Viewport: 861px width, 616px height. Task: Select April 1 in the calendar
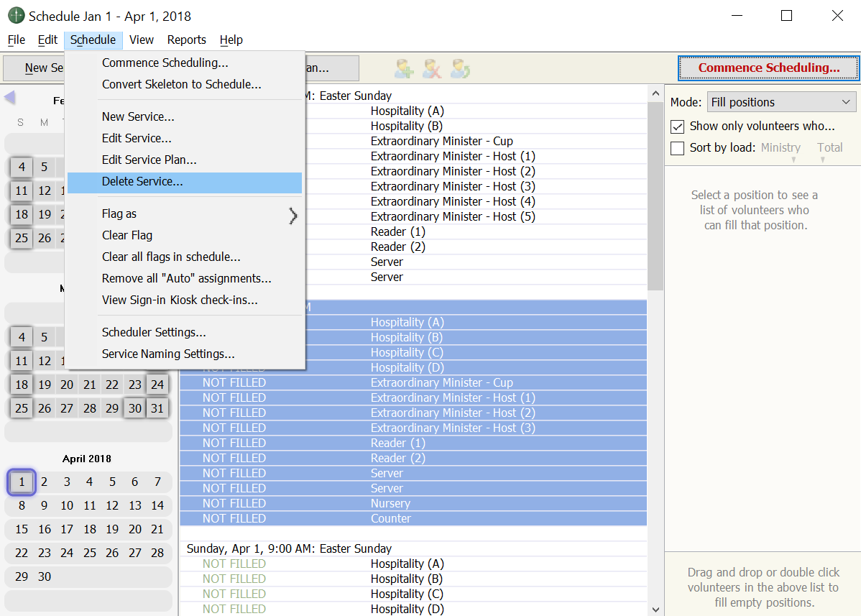point(22,482)
